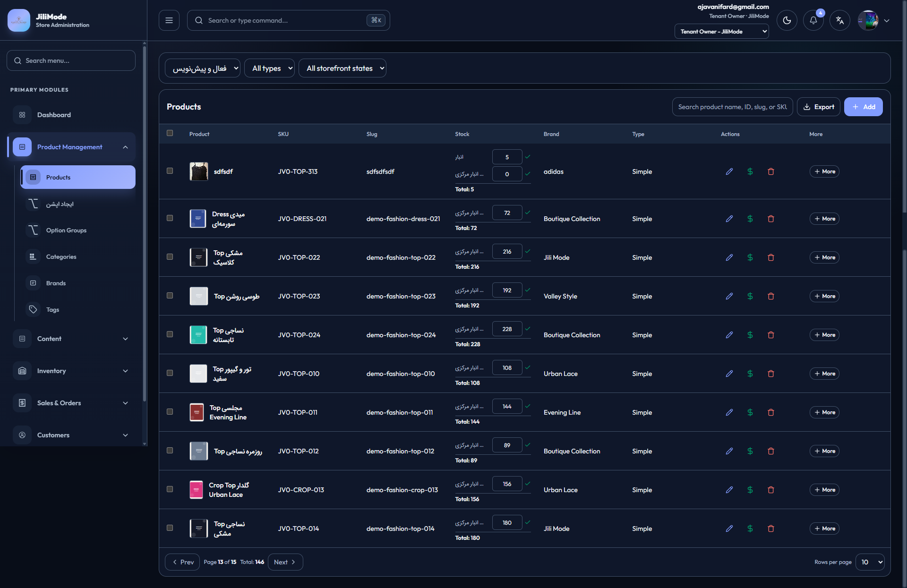Click the user avatar picture
907x588 pixels.
pyautogui.click(x=868, y=20)
